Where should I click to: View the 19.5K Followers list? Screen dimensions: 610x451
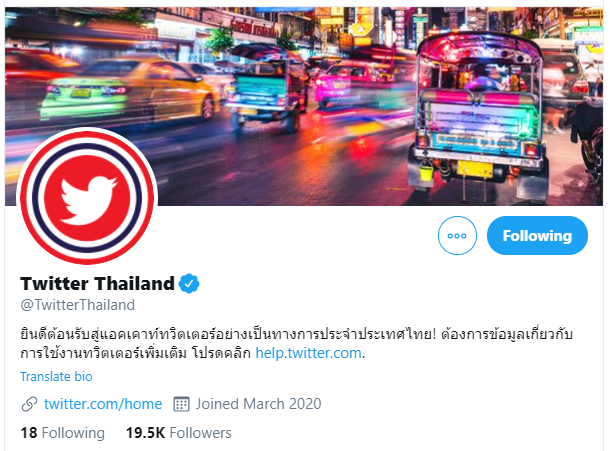tap(179, 433)
